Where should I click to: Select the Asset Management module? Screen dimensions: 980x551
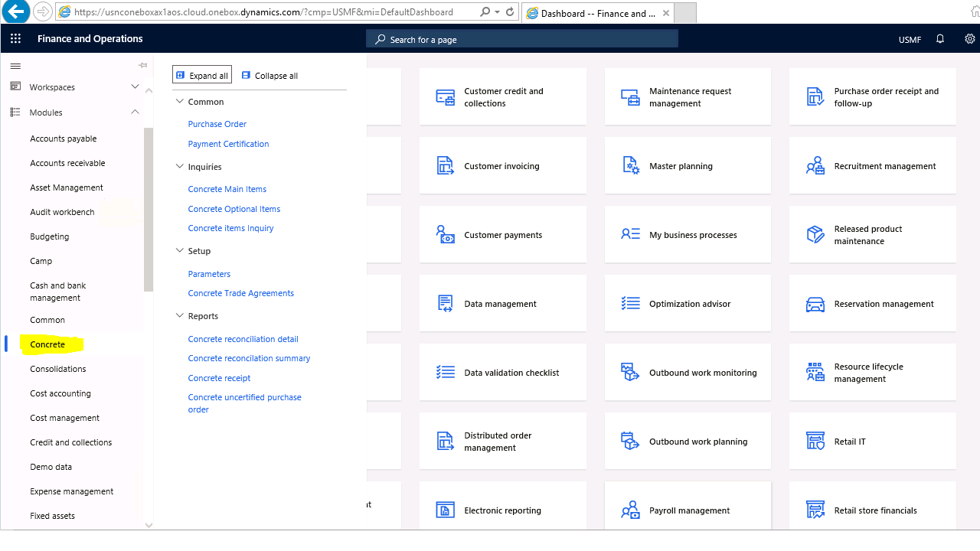click(x=67, y=187)
